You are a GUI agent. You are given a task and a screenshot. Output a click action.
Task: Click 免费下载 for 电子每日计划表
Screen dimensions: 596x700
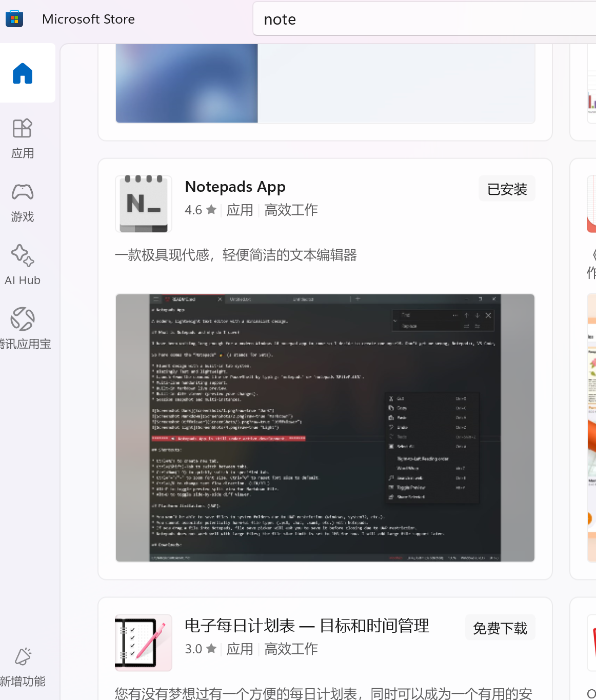(x=500, y=628)
